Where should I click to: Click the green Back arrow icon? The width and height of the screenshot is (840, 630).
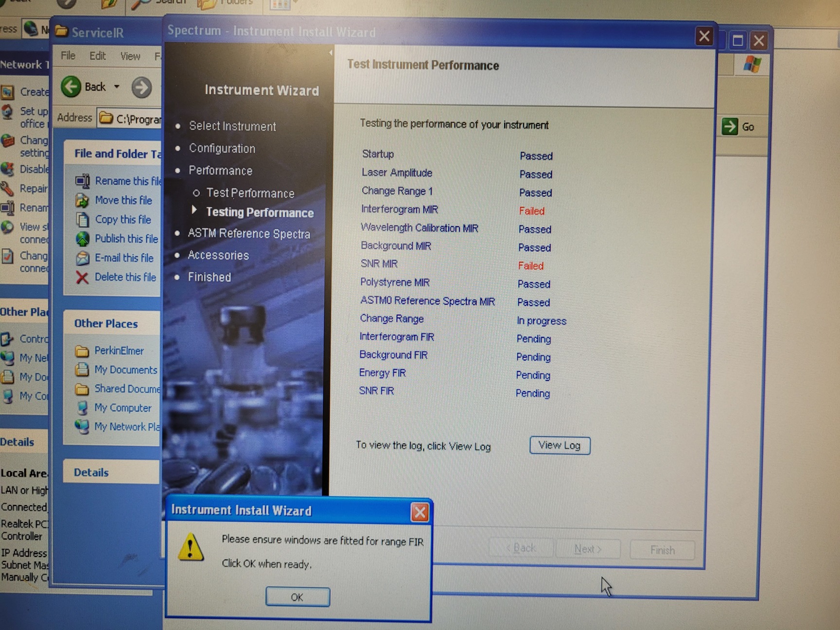[71, 87]
